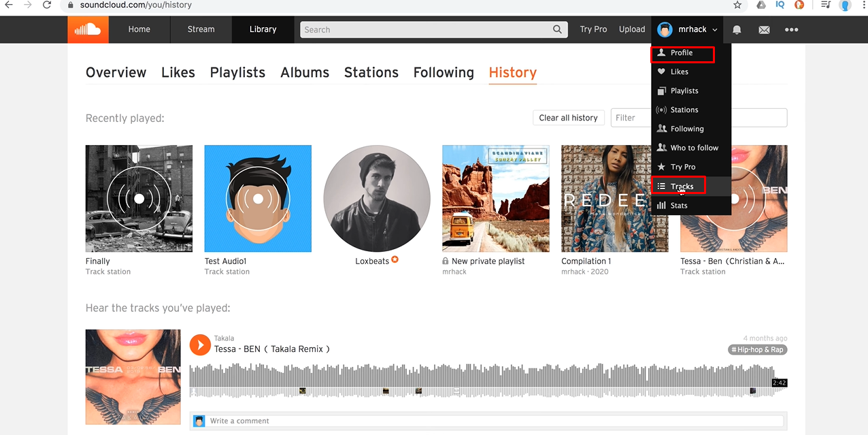Click the private lock icon on New private playlist

[446, 261]
